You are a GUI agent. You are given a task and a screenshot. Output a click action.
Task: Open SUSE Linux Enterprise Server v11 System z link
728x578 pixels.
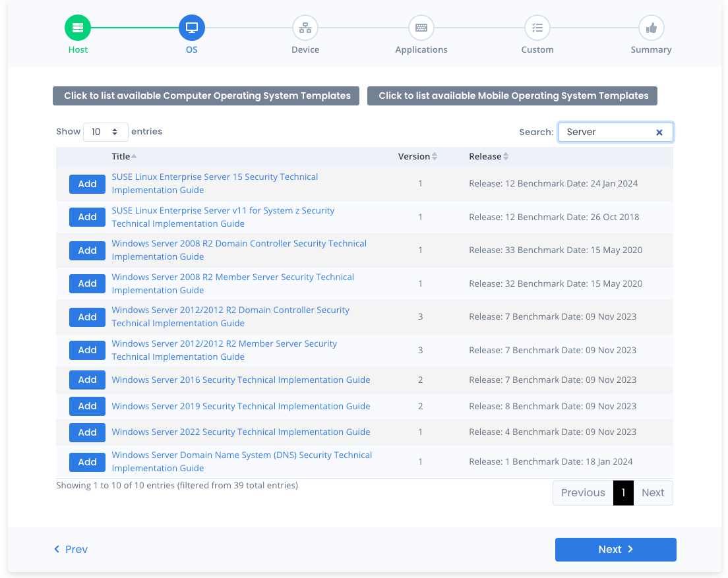[223, 217]
